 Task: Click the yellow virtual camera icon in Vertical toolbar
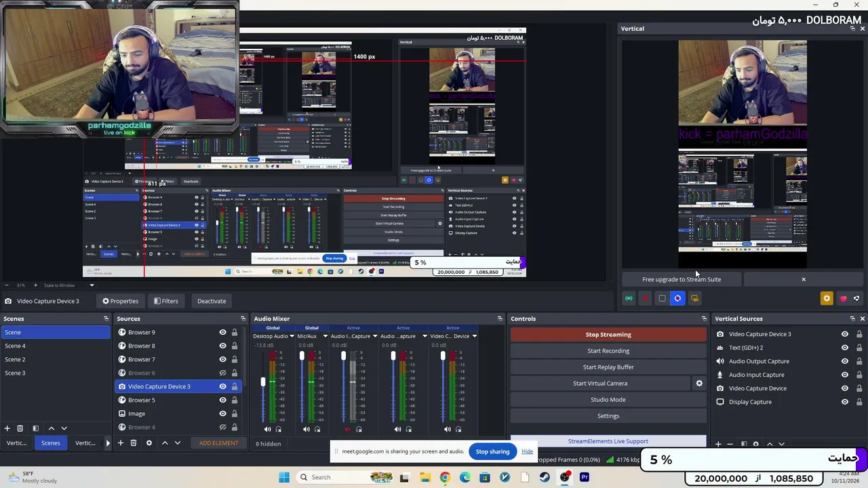[x=694, y=298]
